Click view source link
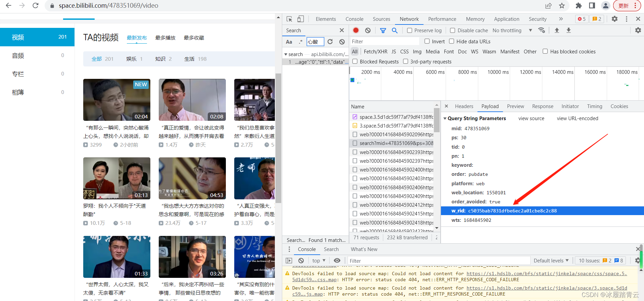The width and height of the screenshot is (644, 301). 531,118
